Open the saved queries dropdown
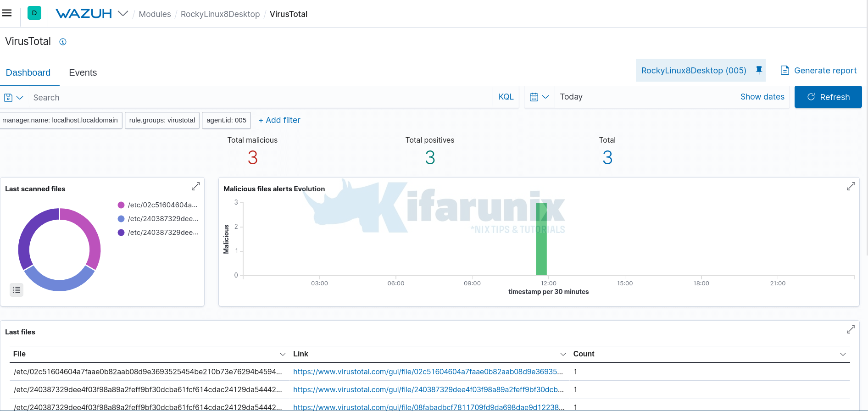The width and height of the screenshot is (868, 411). 13,98
